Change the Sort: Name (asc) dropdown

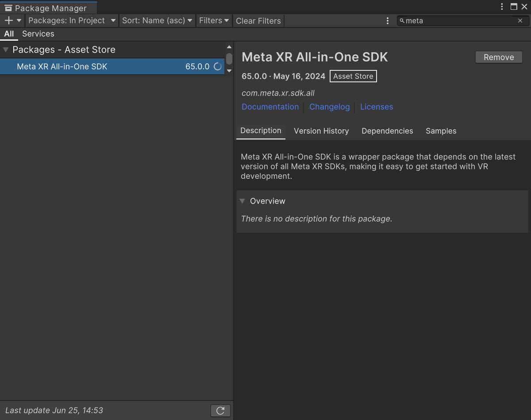point(157,20)
